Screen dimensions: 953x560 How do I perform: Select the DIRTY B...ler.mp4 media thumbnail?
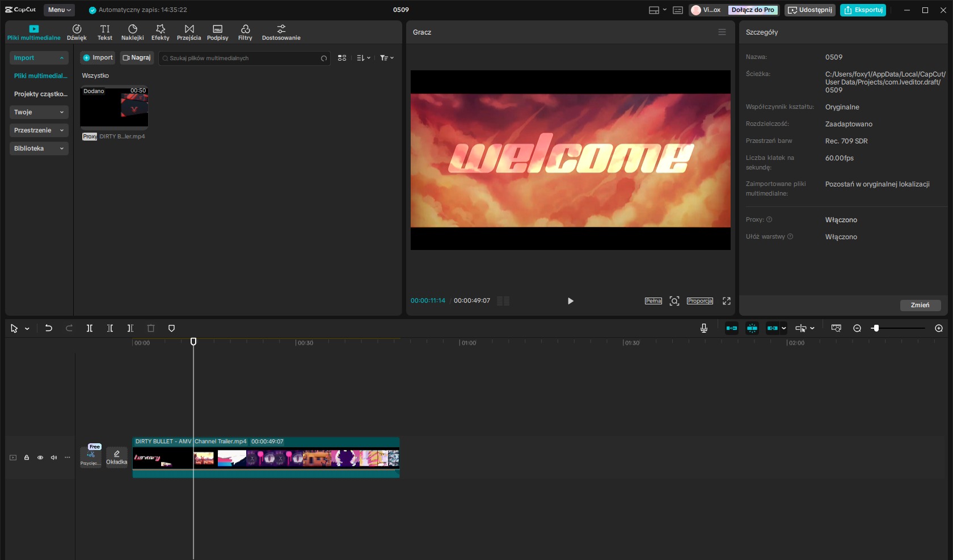click(x=113, y=108)
